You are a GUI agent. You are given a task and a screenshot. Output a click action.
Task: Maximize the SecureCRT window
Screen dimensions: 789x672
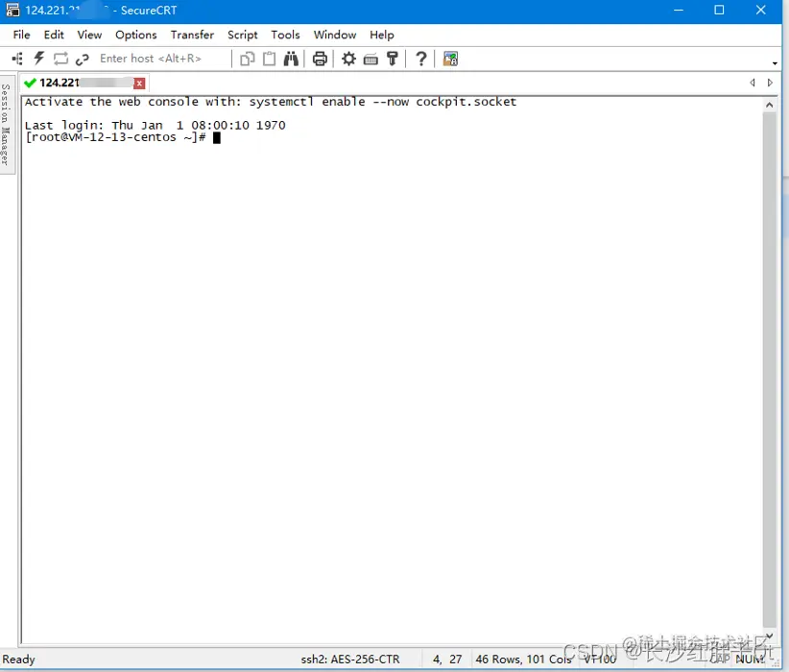pos(719,10)
